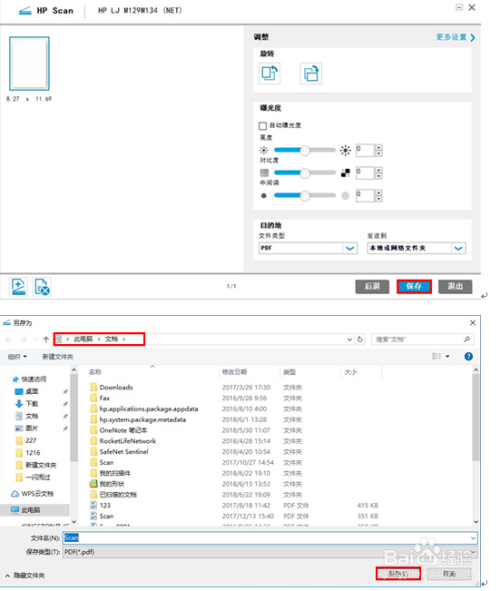Select the RocketLifeNetwork folder
Image resolution: width=500 pixels, height=591 pixels.
[x=123, y=441]
